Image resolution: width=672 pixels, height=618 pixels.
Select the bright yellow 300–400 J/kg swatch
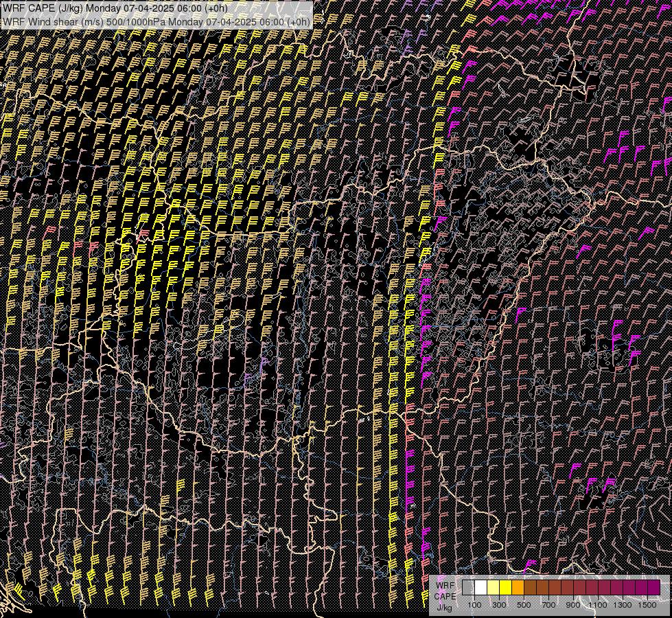pyautogui.click(x=506, y=587)
